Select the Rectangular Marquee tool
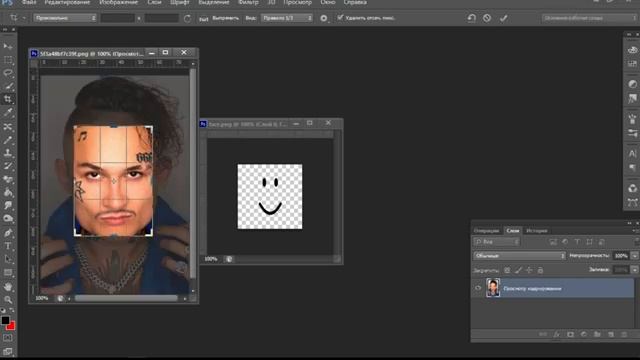 (8, 60)
